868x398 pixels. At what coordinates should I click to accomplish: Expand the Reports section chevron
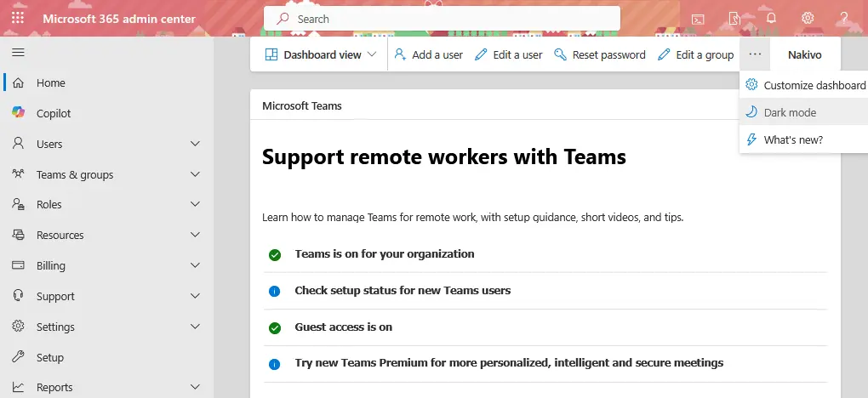pyautogui.click(x=195, y=387)
